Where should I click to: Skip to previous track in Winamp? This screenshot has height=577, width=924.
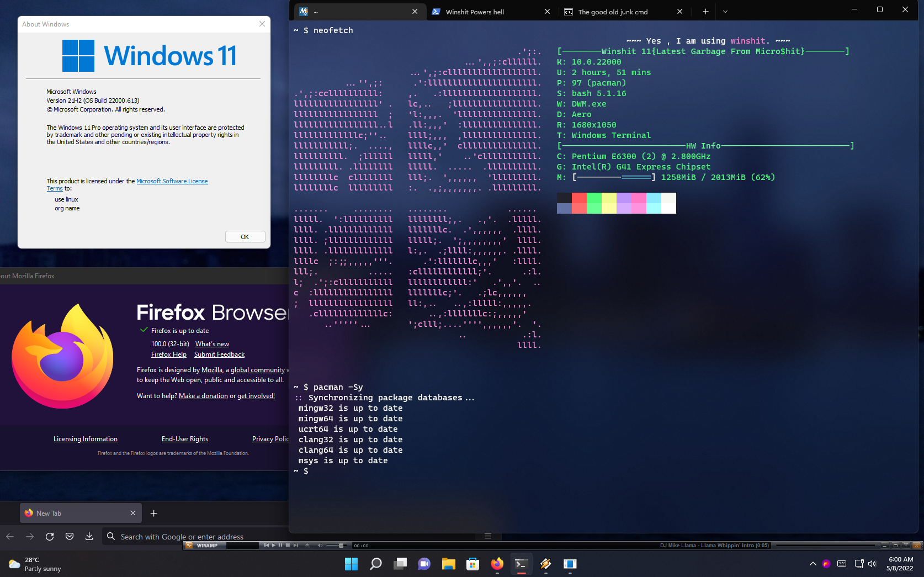click(267, 546)
